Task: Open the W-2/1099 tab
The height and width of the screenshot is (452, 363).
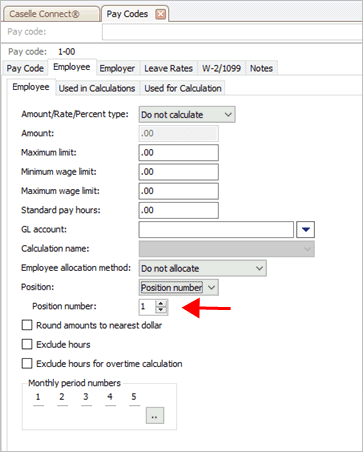Action: click(221, 68)
